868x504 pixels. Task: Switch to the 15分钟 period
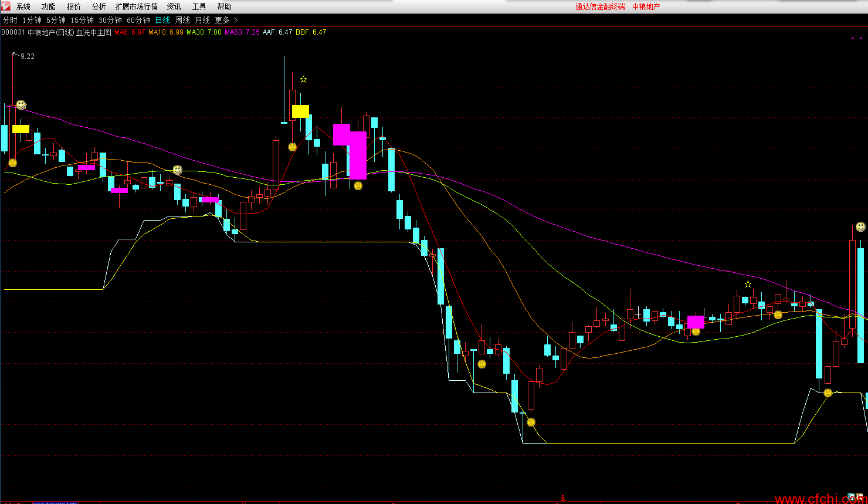[82, 21]
